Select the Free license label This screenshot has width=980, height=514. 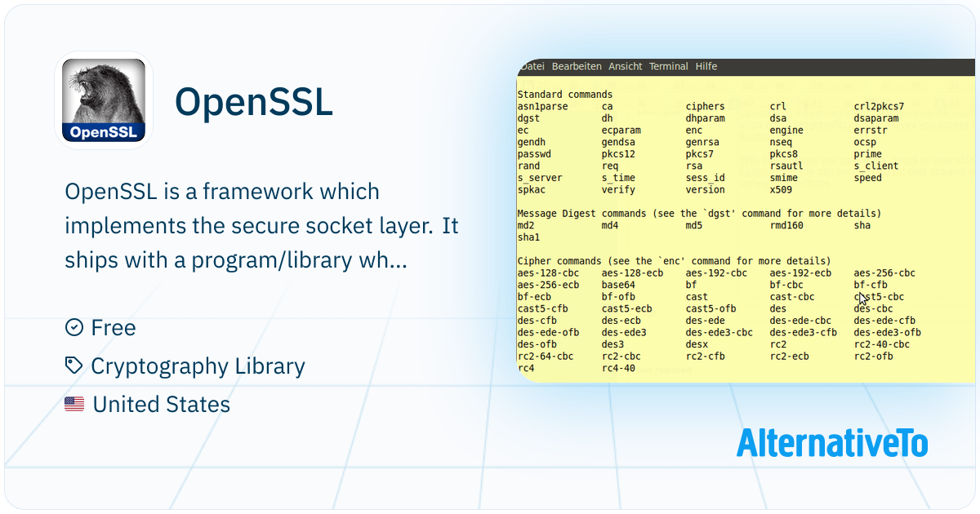coord(114,327)
